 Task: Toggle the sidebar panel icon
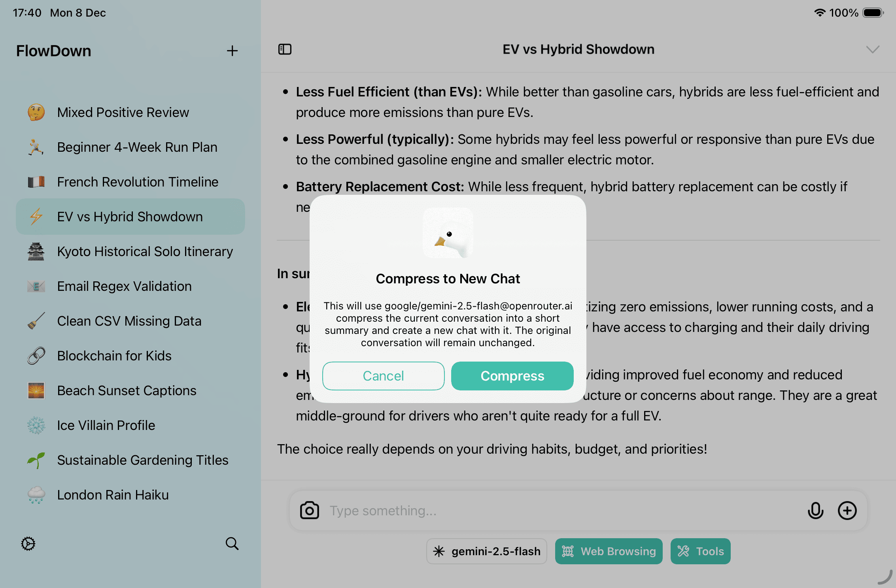(x=285, y=49)
